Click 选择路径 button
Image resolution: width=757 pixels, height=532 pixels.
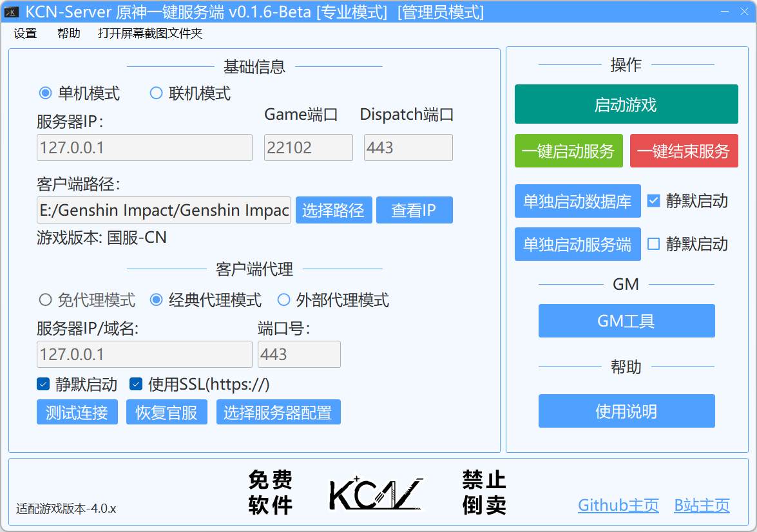(x=334, y=210)
